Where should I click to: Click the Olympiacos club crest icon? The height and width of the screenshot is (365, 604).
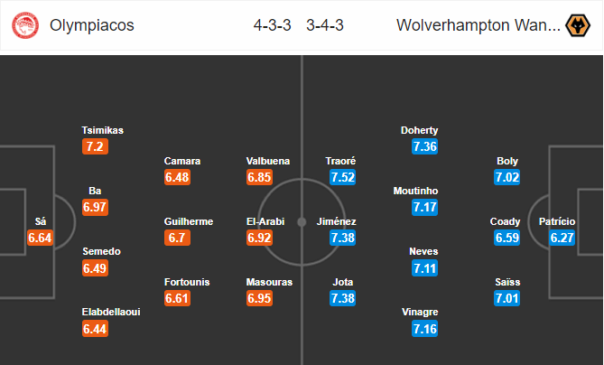click(25, 25)
